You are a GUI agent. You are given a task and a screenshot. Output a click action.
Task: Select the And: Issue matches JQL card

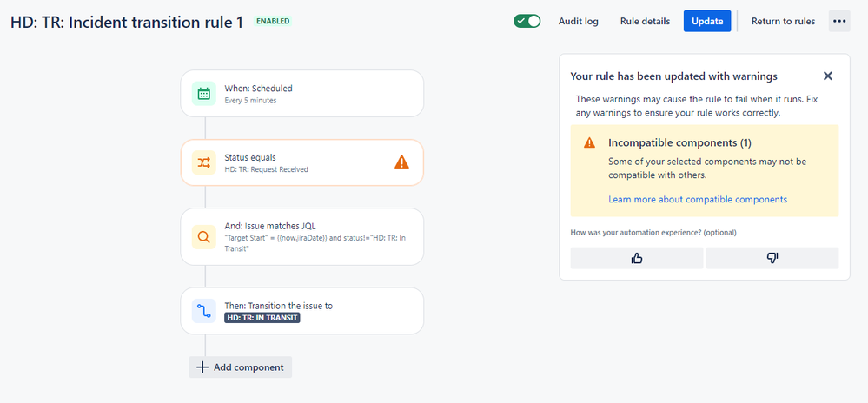(302, 237)
